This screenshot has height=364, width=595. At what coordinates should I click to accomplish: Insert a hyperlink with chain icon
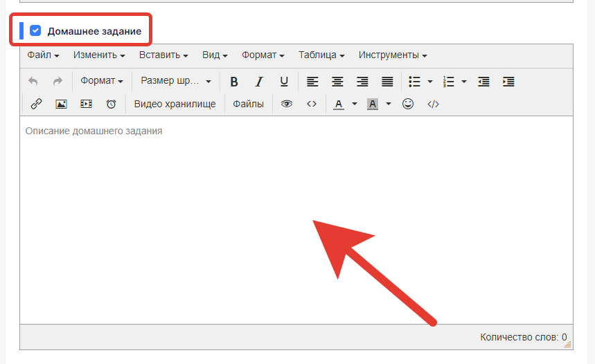[36, 104]
